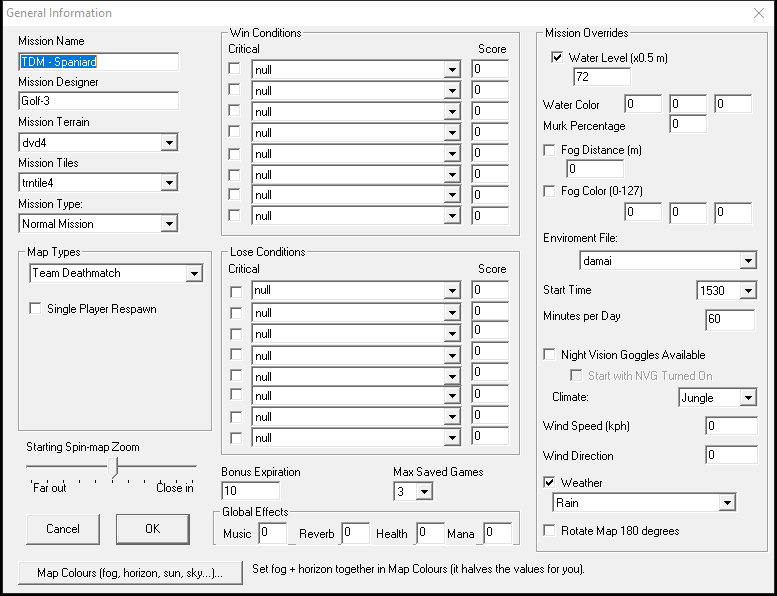Enable the Fog Distance (m) checkbox

(549, 150)
